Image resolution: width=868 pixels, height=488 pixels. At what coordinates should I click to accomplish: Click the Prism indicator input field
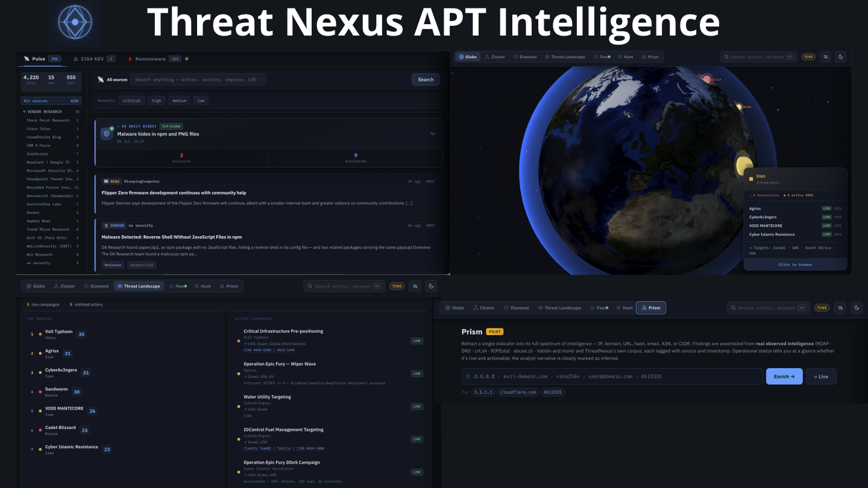(x=612, y=377)
